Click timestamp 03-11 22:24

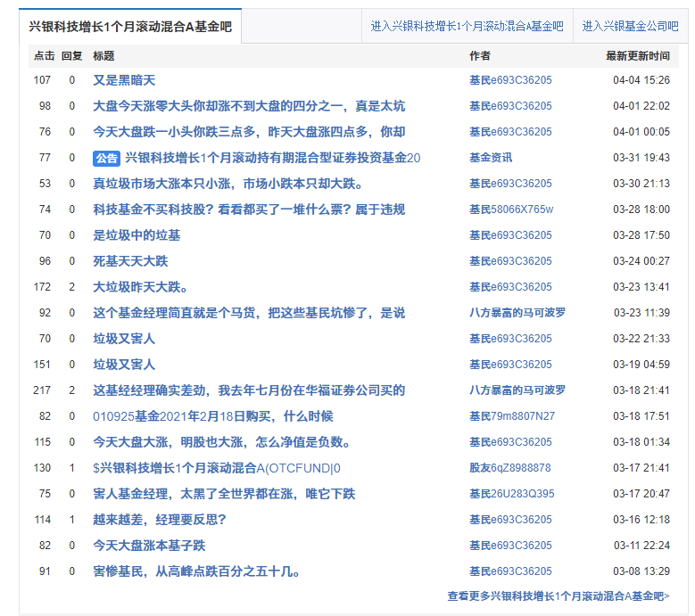(x=641, y=546)
